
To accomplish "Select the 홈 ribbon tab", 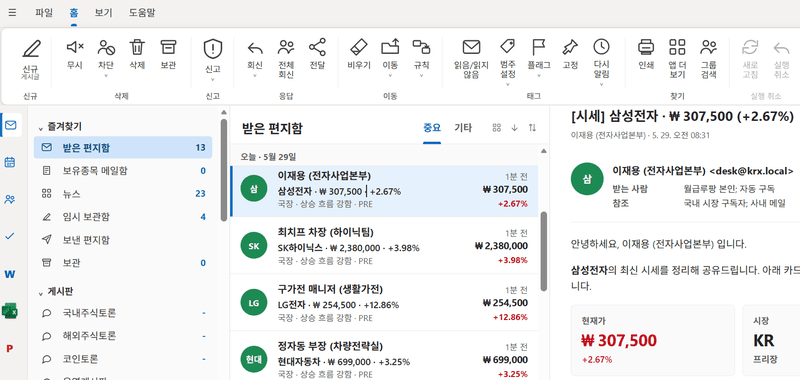I will coord(74,13).
